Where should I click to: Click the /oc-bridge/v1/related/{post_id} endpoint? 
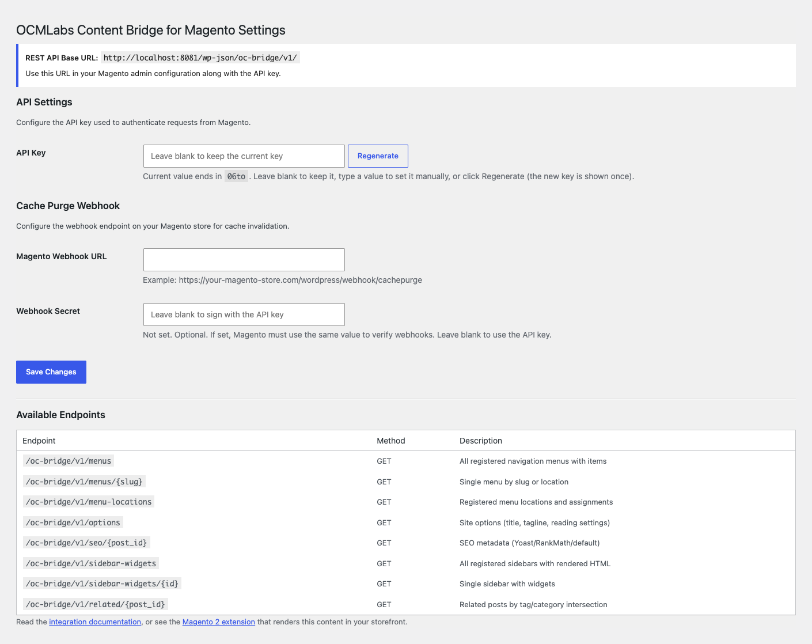pos(96,604)
